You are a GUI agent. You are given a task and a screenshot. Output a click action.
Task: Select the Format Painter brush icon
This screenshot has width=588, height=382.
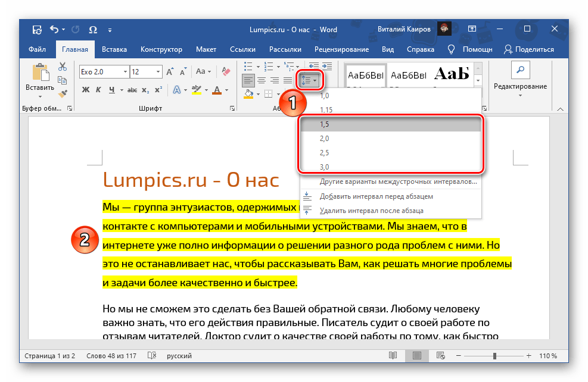tap(63, 93)
